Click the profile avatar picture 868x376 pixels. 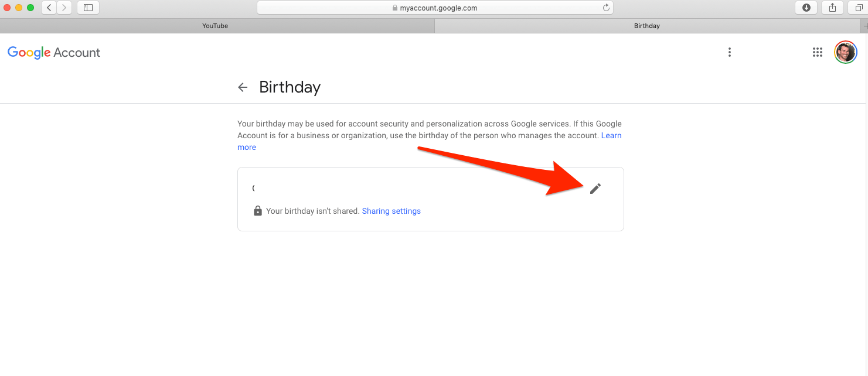845,52
